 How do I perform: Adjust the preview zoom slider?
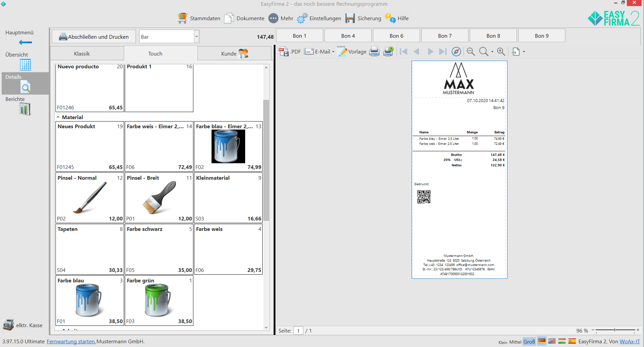(614, 330)
